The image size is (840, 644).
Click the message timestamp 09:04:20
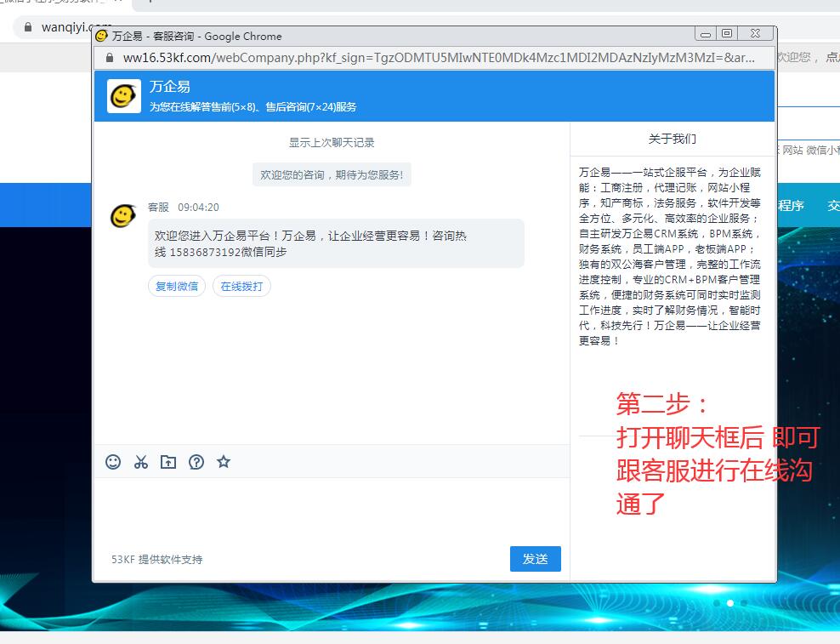pos(198,208)
